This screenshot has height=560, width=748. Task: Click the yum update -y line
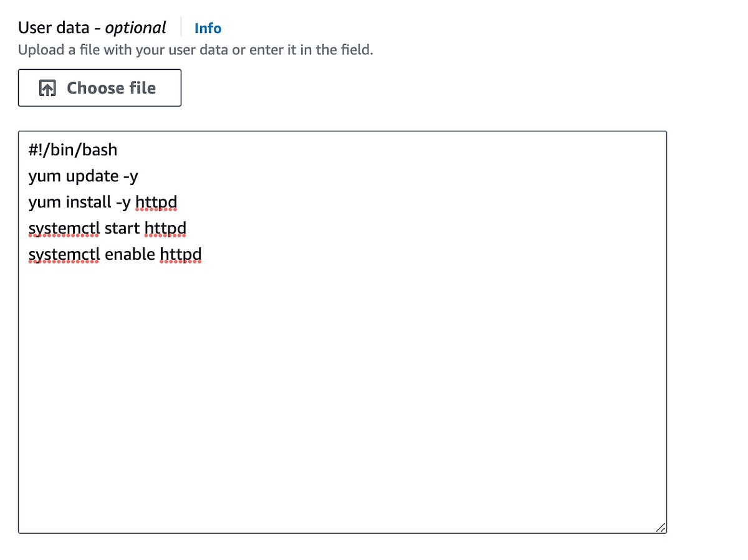click(83, 176)
